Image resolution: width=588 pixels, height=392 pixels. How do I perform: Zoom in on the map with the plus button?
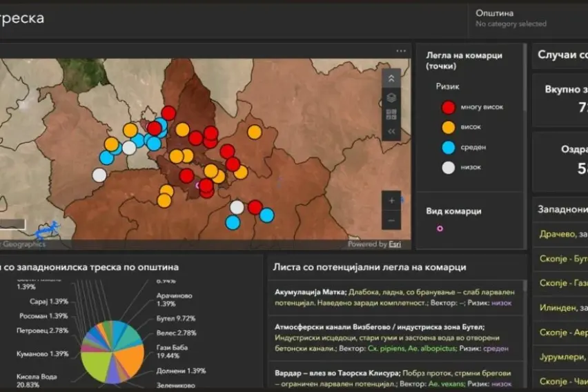point(391,201)
